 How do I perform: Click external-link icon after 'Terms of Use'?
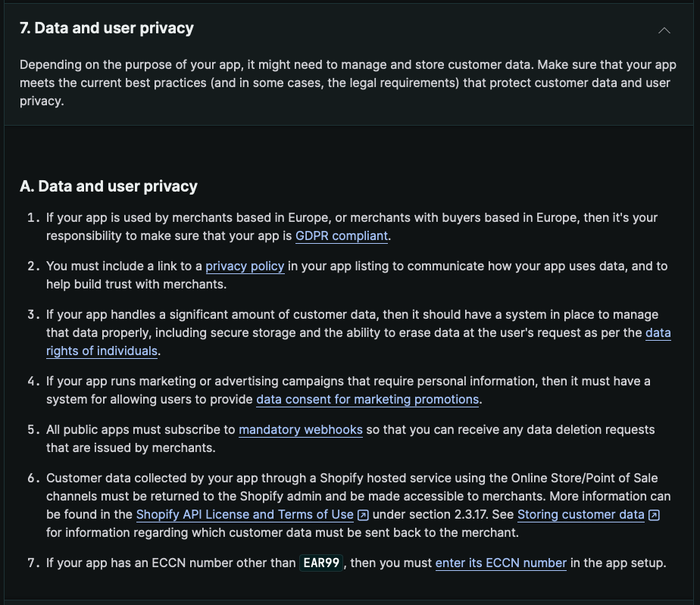point(364,515)
